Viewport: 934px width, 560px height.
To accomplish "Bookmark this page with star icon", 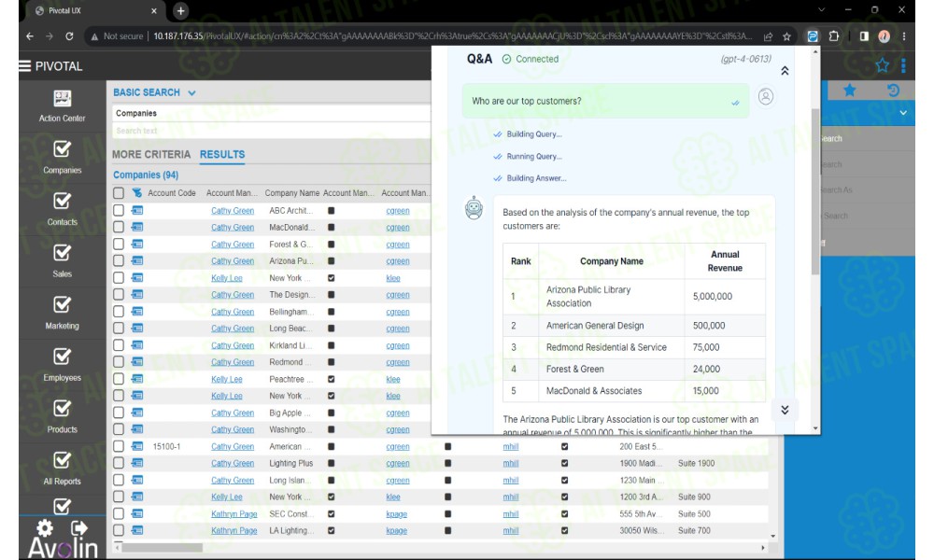I will [x=786, y=36].
